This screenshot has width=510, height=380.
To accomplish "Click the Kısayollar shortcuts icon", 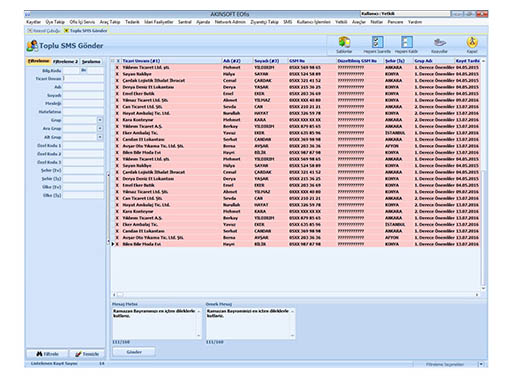I will [439, 42].
